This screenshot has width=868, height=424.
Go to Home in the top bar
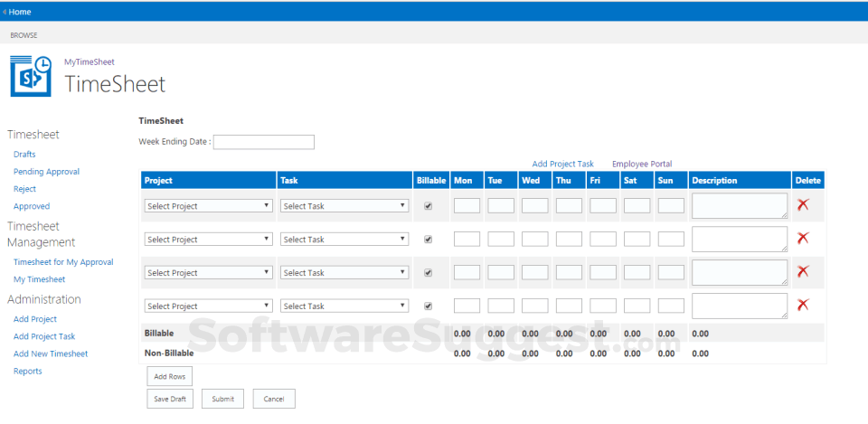(x=20, y=12)
